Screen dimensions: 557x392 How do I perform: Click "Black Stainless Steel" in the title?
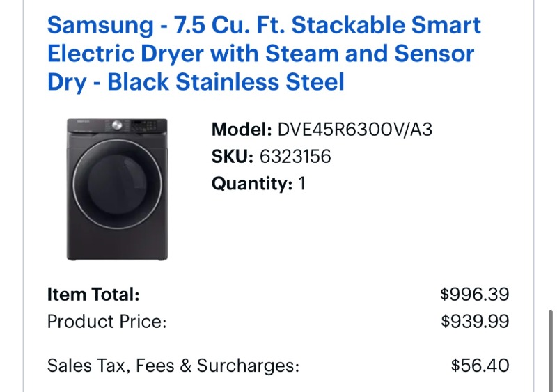pos(226,81)
